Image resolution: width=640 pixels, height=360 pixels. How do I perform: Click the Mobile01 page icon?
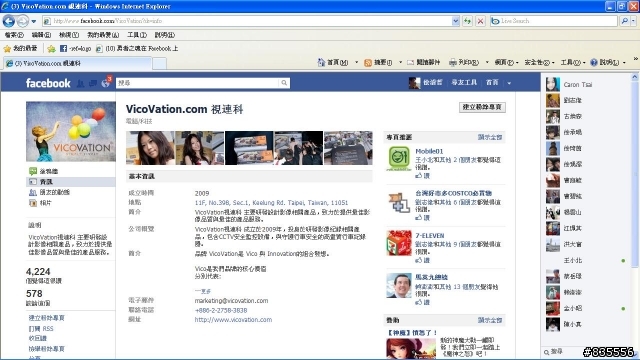(x=399, y=158)
